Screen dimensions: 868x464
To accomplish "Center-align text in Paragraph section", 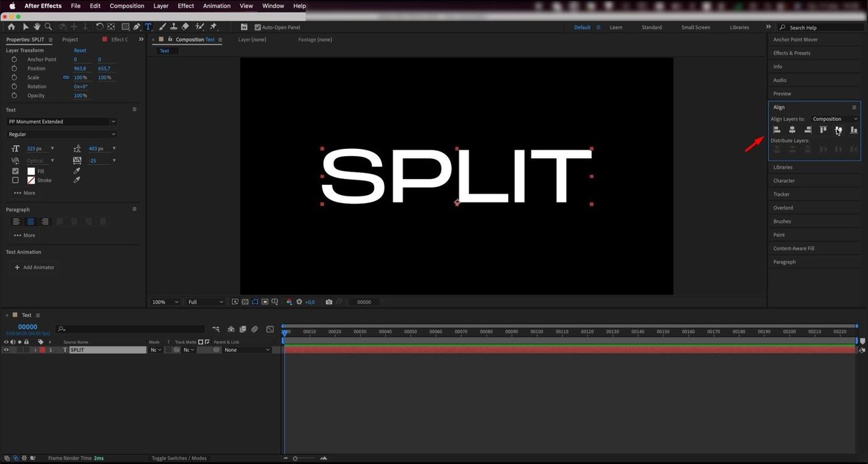I will (31, 222).
